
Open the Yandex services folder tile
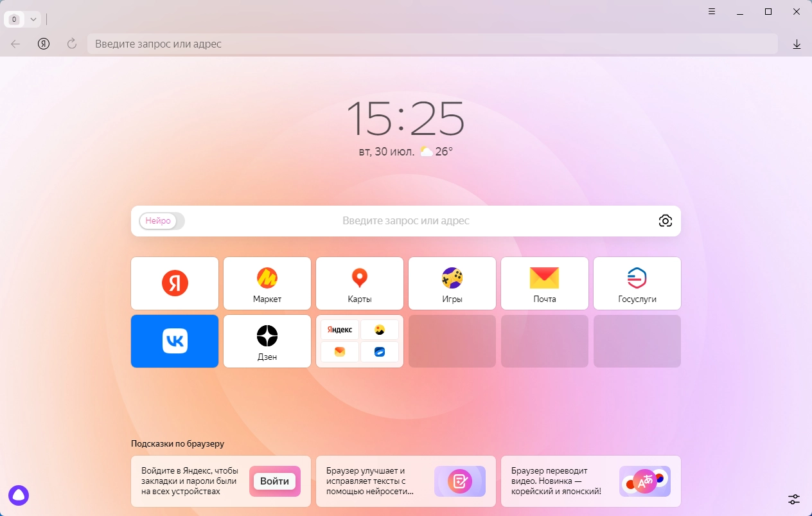click(360, 341)
